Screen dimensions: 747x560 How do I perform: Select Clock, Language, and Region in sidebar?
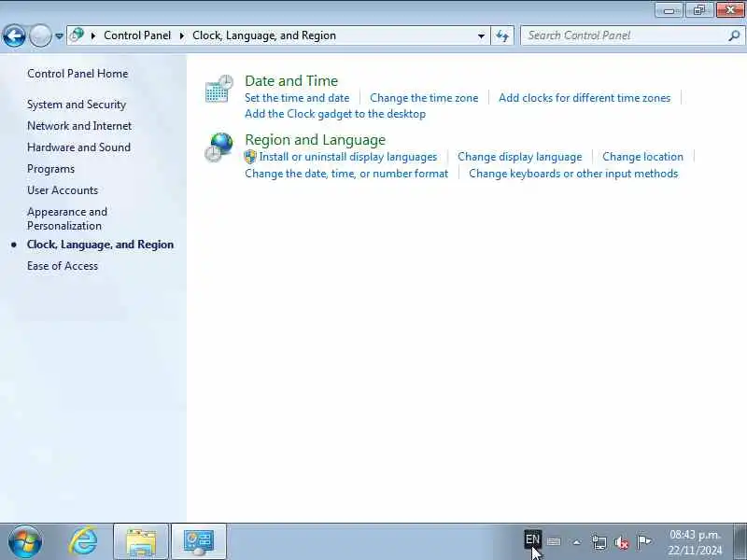(101, 245)
